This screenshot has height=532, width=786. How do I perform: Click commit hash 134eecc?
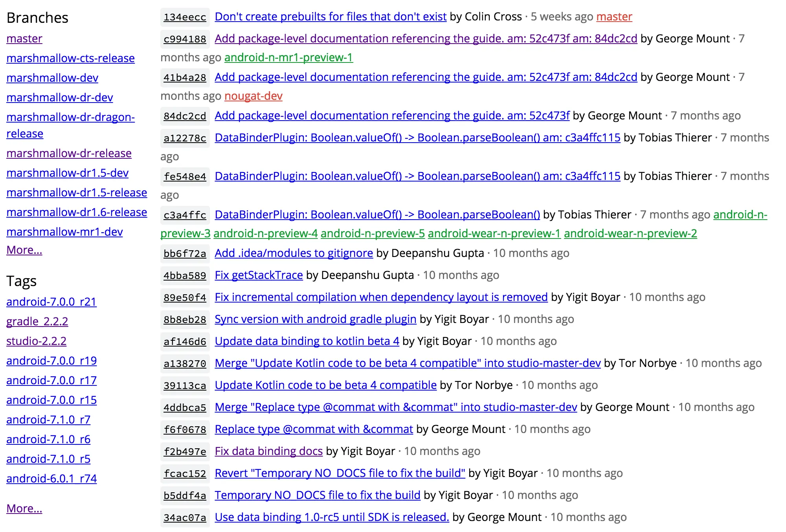pyautogui.click(x=185, y=17)
